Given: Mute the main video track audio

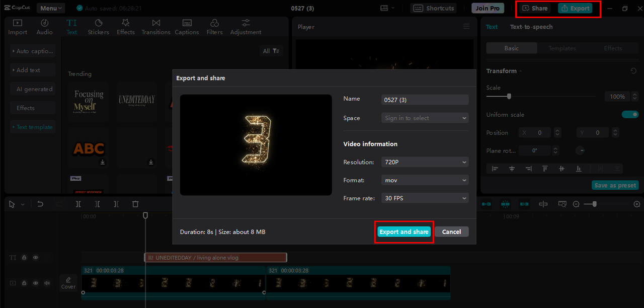Looking at the screenshot, I should tap(47, 283).
